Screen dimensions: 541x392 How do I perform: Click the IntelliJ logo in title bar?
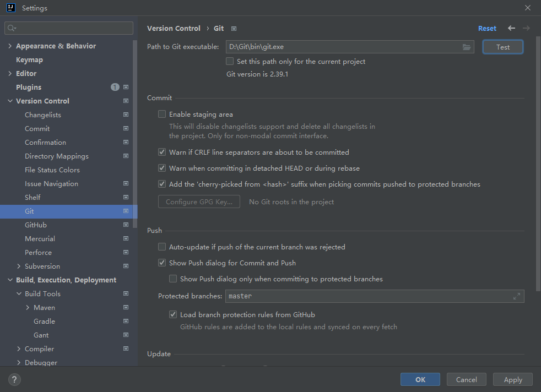(x=10, y=8)
